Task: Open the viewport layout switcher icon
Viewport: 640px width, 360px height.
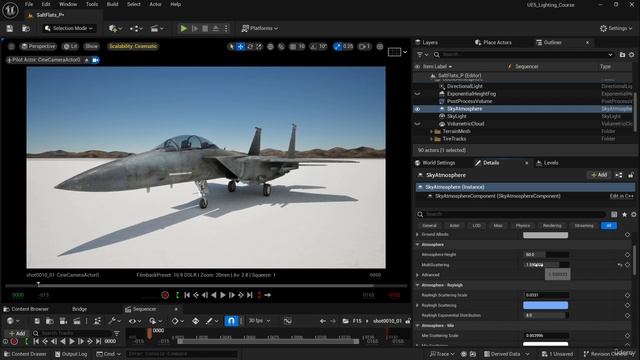Action: [x=394, y=52]
